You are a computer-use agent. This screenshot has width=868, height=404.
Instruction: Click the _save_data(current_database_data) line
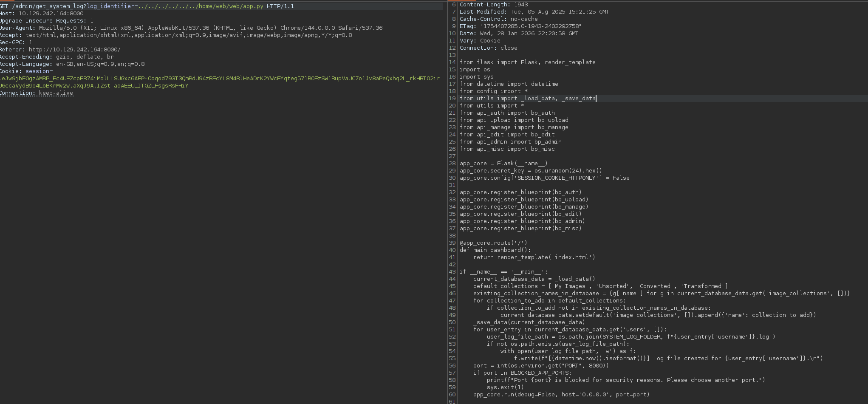(x=529, y=322)
